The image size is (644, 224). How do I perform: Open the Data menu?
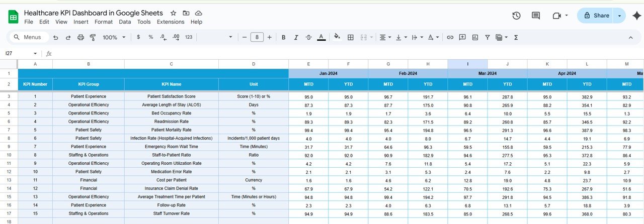coord(125,22)
